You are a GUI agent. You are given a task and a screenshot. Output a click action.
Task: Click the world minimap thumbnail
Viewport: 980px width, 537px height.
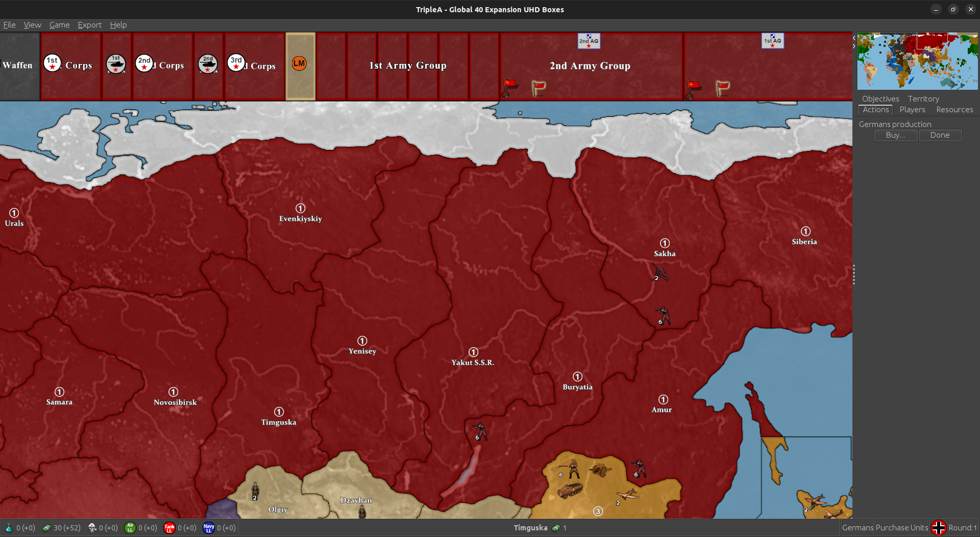click(x=917, y=61)
